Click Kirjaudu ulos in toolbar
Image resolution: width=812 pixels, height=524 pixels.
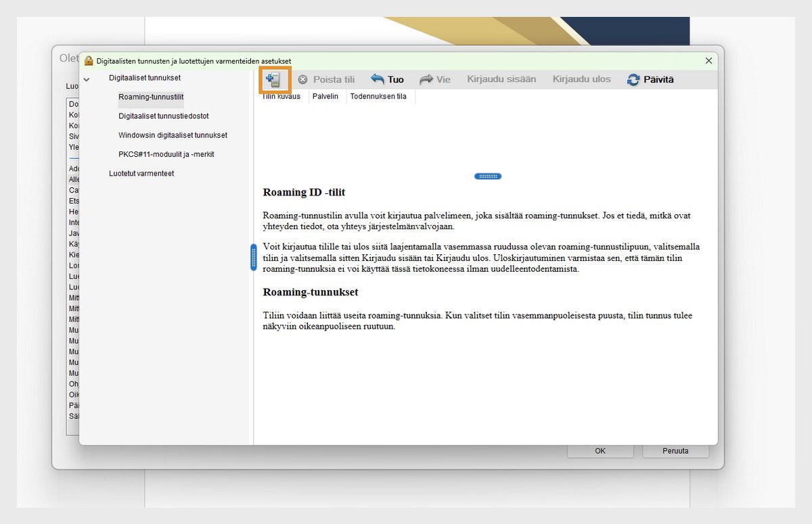pos(581,79)
